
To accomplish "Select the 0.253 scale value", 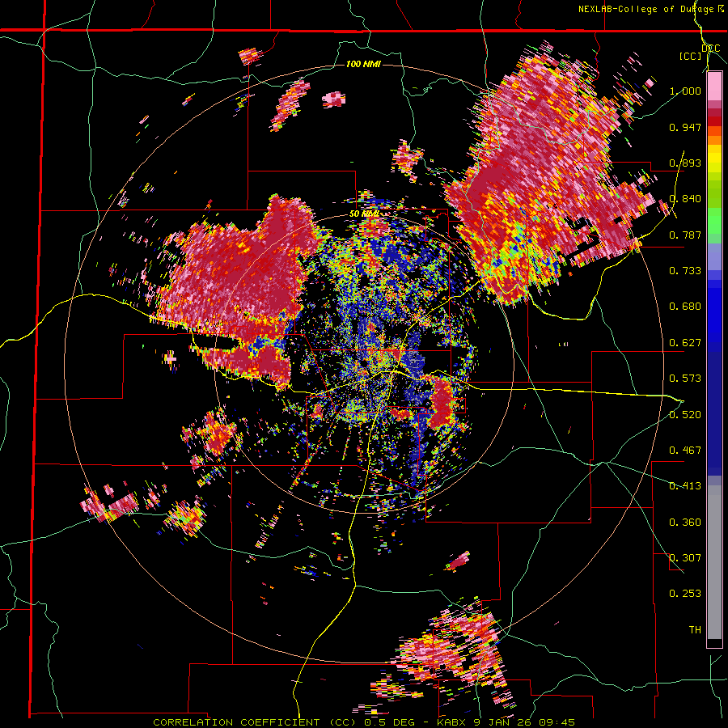I will [x=685, y=594].
